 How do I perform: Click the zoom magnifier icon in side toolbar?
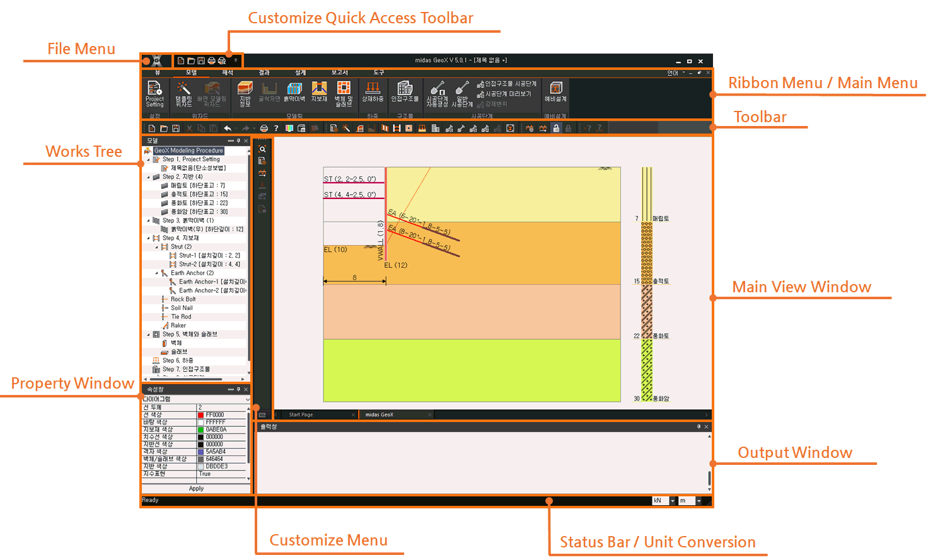pyautogui.click(x=262, y=149)
